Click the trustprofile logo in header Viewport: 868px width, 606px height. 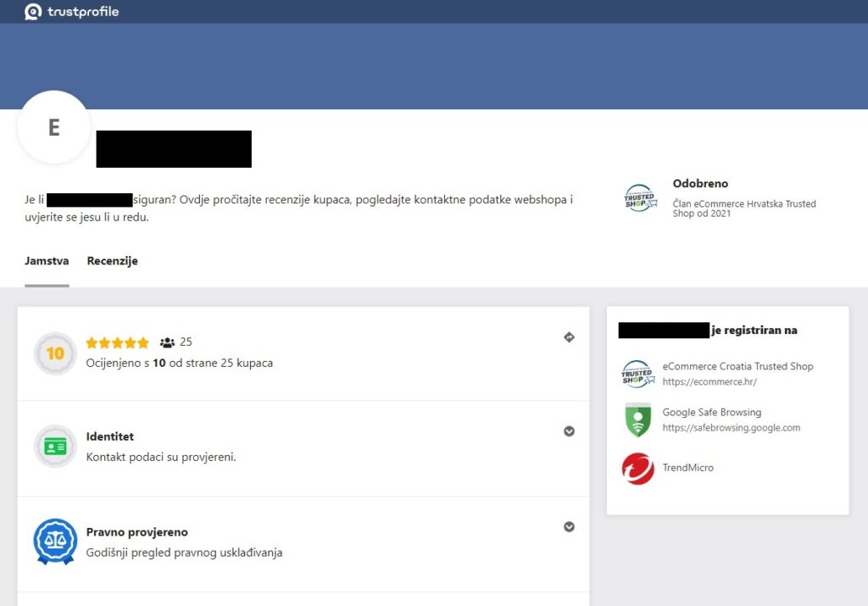coord(72,12)
